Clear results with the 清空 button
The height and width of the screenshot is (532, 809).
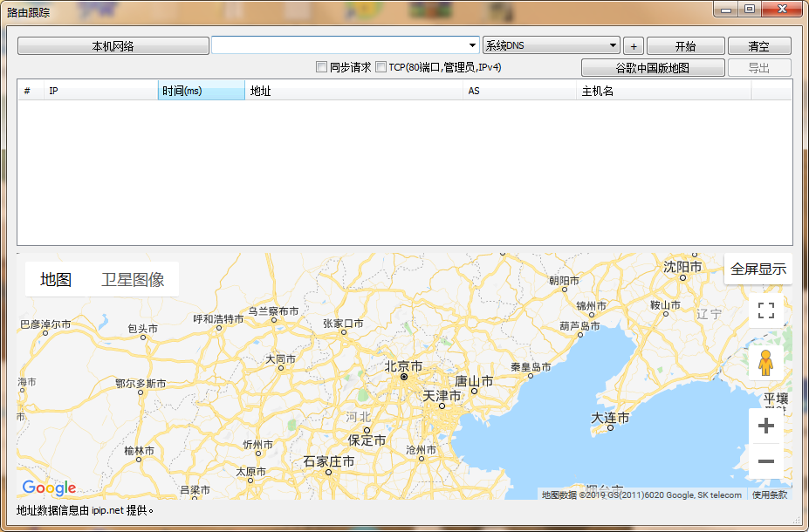(x=759, y=46)
